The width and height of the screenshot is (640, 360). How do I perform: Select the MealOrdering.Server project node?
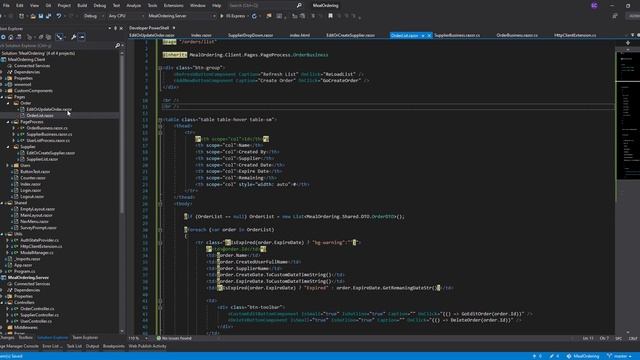tap(28, 278)
